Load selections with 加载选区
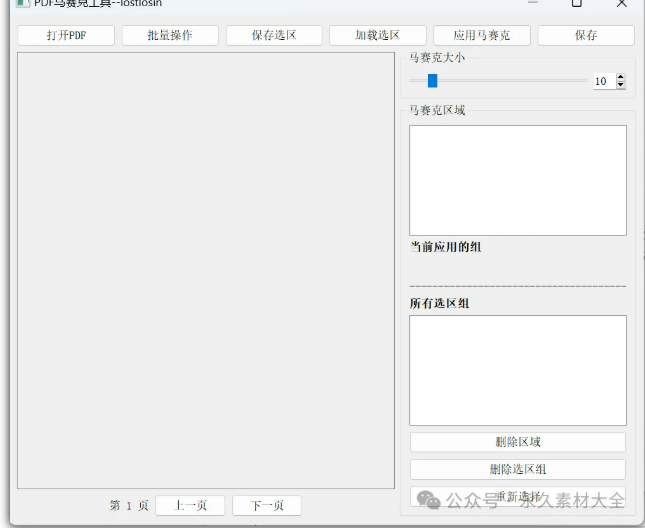Viewport: 645px width, 528px height. point(377,35)
